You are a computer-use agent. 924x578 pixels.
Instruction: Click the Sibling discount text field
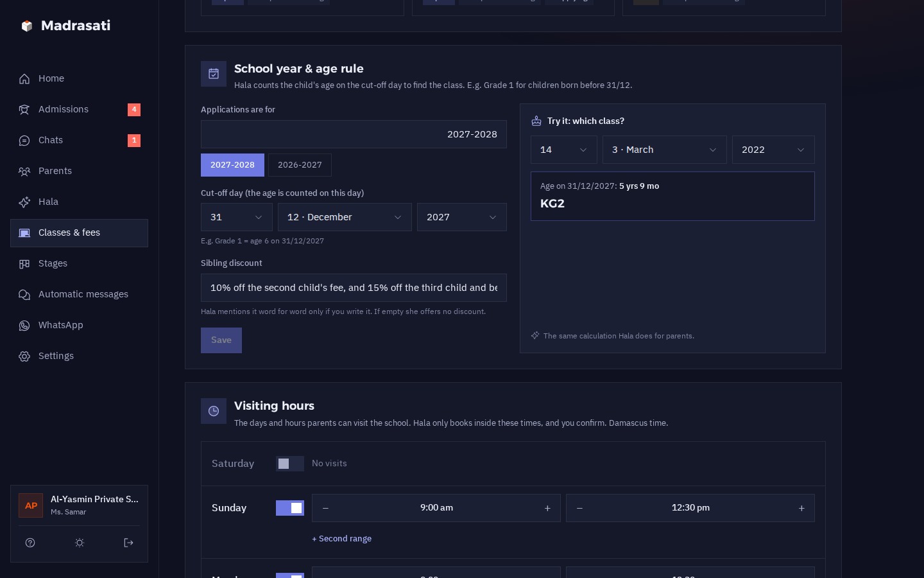click(354, 288)
